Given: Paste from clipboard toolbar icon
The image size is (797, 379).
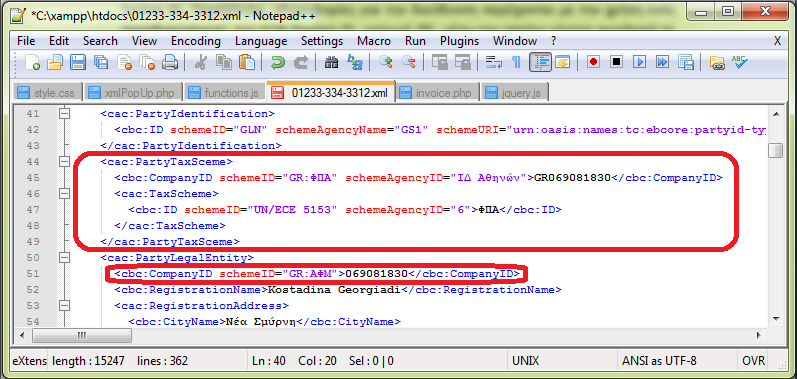Looking at the screenshot, I should click(247, 62).
